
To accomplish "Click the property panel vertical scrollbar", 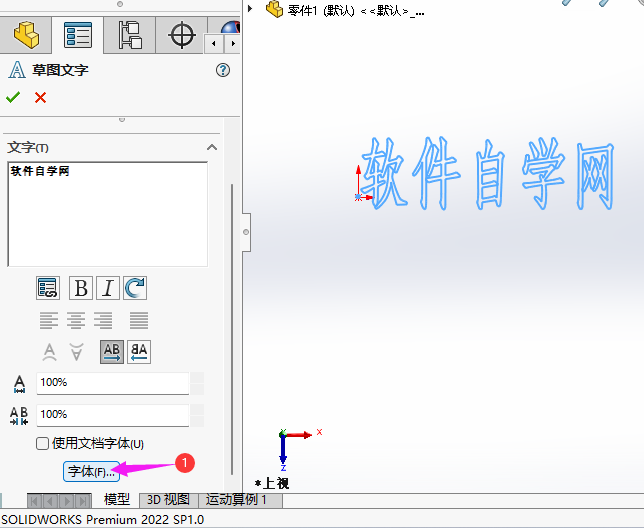I will [x=232, y=329].
